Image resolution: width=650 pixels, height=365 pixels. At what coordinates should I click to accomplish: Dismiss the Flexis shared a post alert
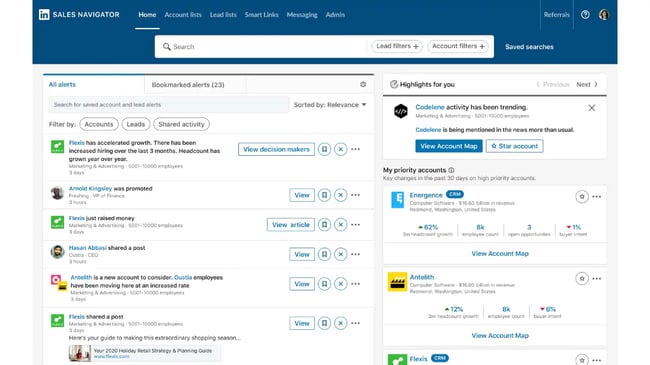pos(341,323)
